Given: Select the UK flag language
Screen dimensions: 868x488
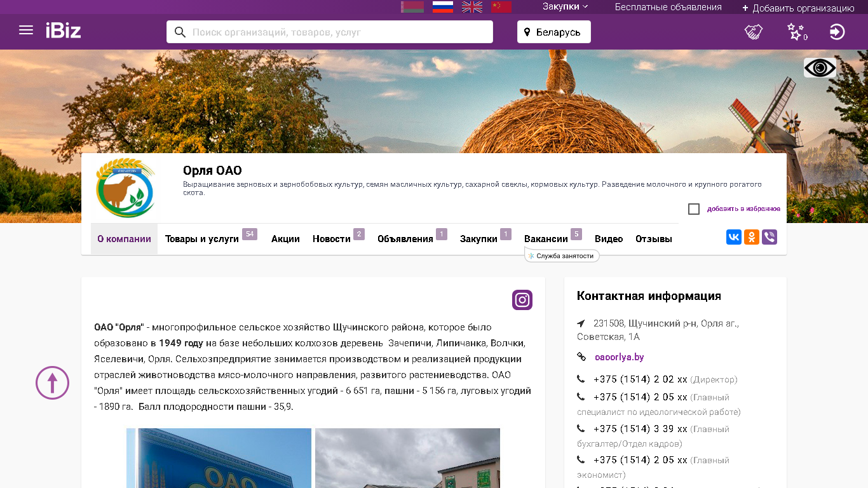Looking at the screenshot, I should pyautogui.click(x=472, y=7).
